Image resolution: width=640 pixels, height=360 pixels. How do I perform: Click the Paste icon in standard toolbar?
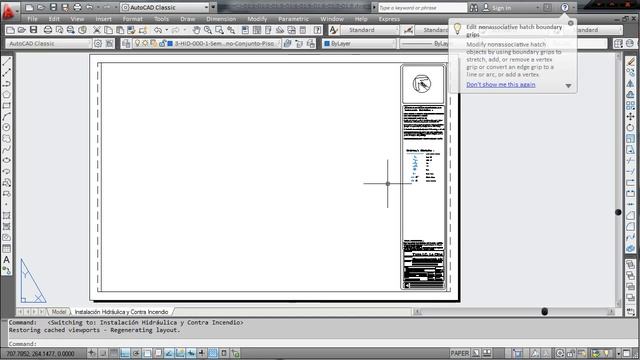point(120,30)
